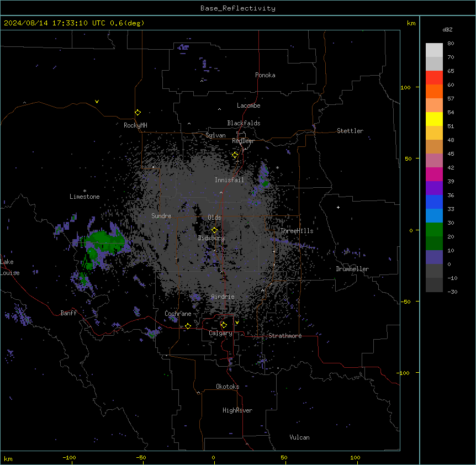The image size is (476, 465).
Task: Click the -100 tick label on horizontal axis
Action: 69,458
